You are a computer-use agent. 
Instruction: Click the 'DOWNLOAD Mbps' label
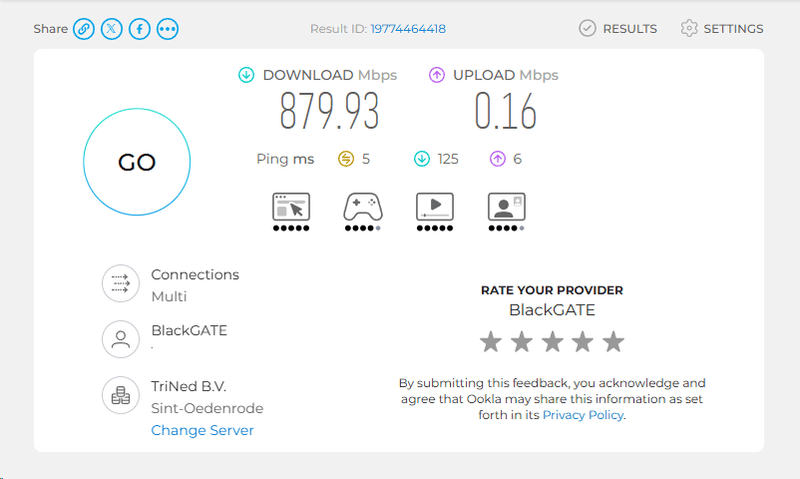(330, 75)
